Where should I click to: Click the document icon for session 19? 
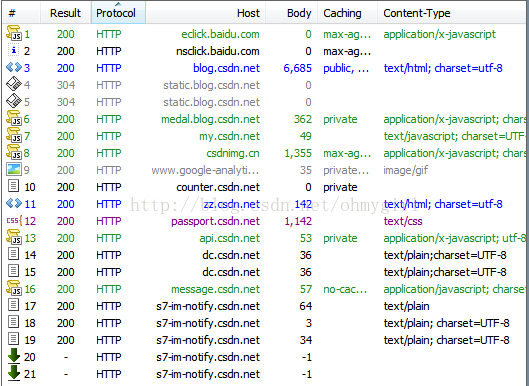tap(13, 339)
